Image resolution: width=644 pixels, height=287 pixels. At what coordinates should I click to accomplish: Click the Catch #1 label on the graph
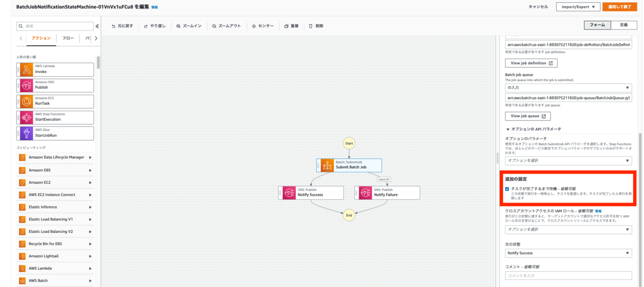pyautogui.click(x=384, y=179)
